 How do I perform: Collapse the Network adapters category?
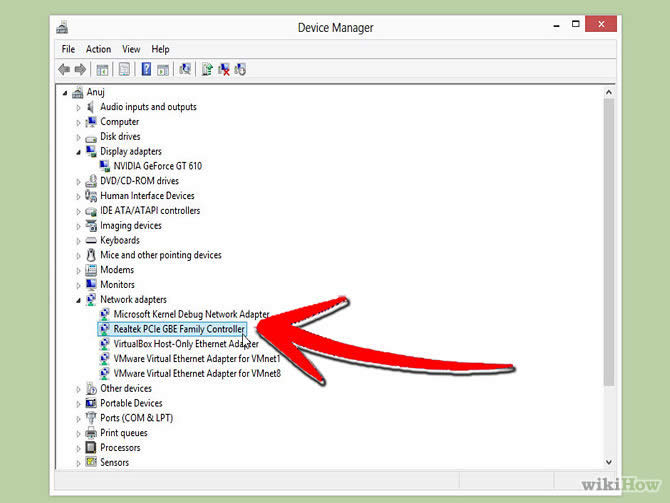click(79, 299)
